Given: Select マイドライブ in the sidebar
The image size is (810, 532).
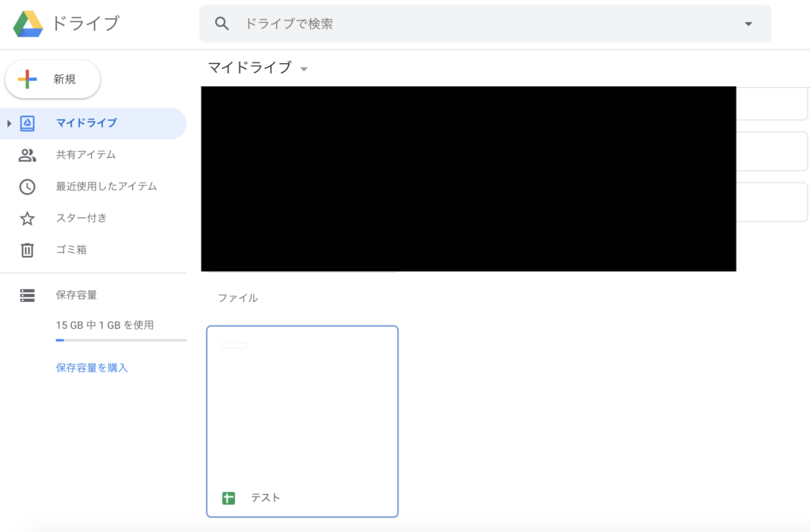Looking at the screenshot, I should pos(86,123).
